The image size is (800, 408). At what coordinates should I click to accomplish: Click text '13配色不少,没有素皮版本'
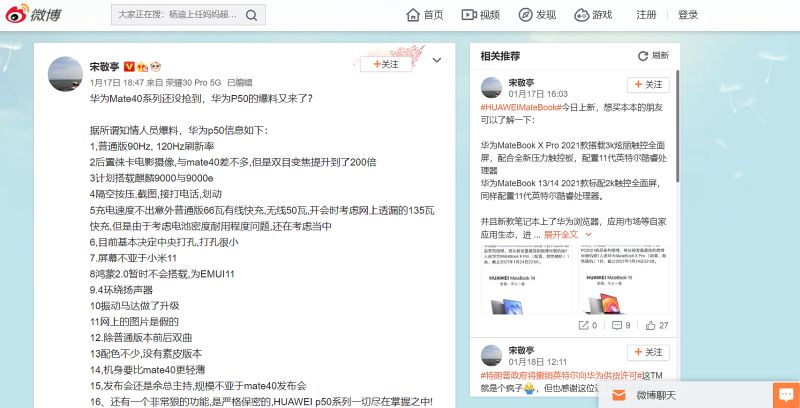146,353
